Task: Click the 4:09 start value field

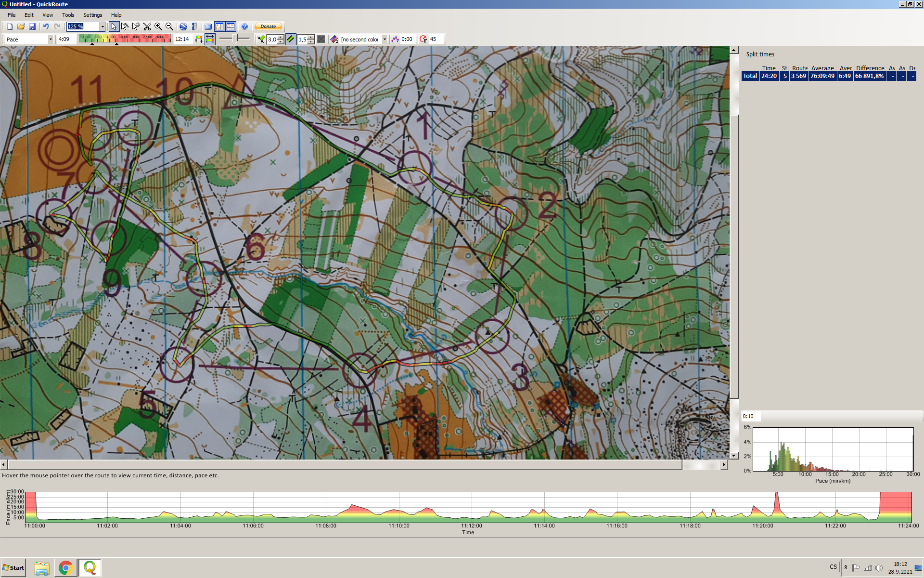Action: (66, 39)
